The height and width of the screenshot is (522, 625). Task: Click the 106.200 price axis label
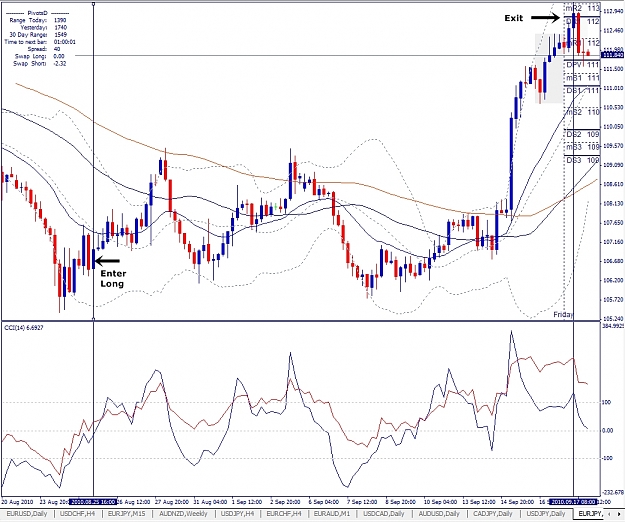tap(613, 280)
